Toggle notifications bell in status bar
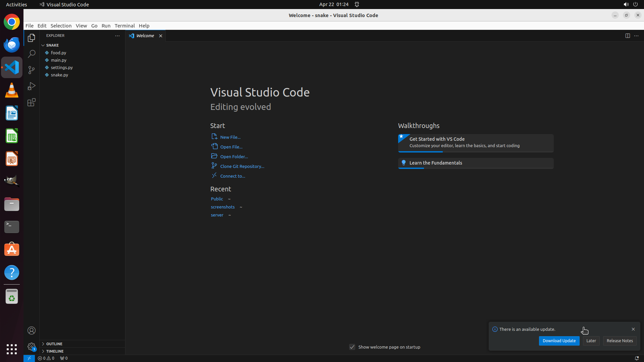Image resolution: width=644 pixels, height=362 pixels. tap(637, 358)
